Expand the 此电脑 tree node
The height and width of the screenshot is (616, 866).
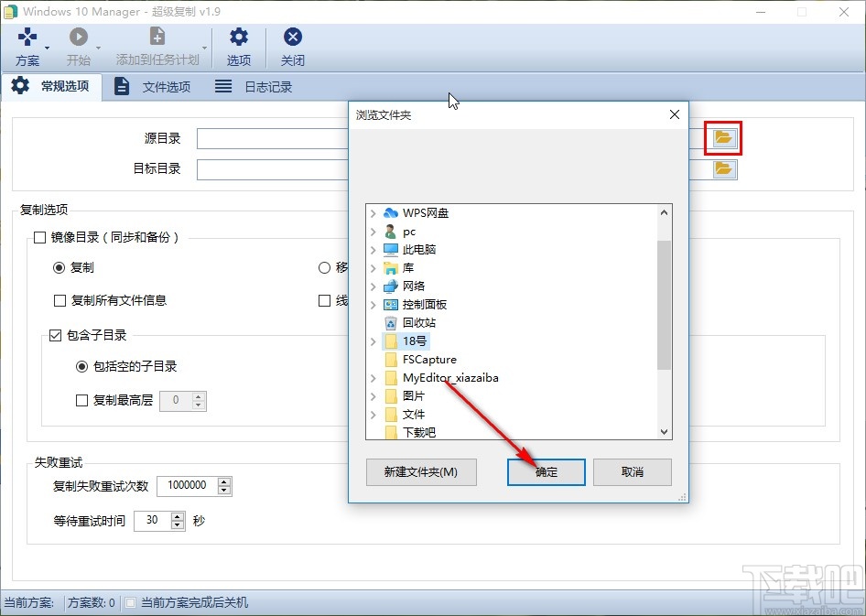(x=372, y=249)
